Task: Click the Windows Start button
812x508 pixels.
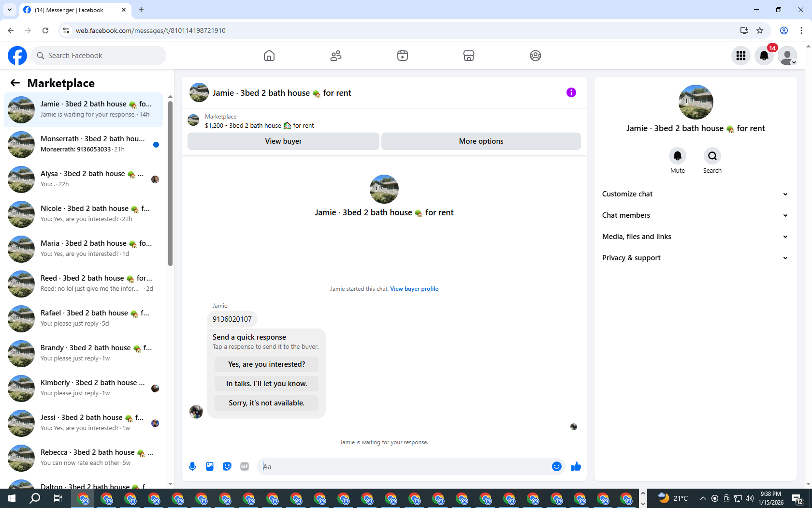Action: coord(12,498)
